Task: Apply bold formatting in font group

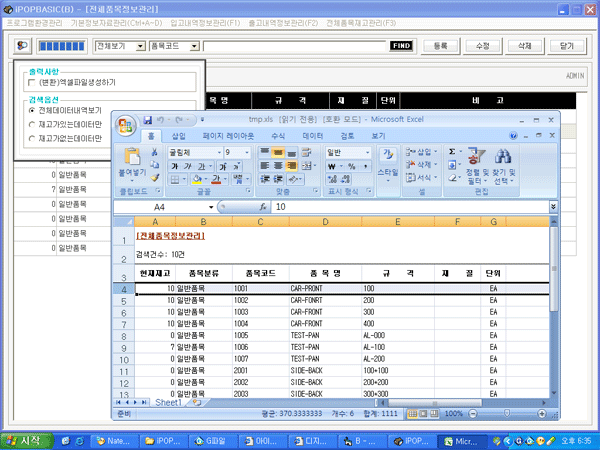Action: [x=175, y=166]
